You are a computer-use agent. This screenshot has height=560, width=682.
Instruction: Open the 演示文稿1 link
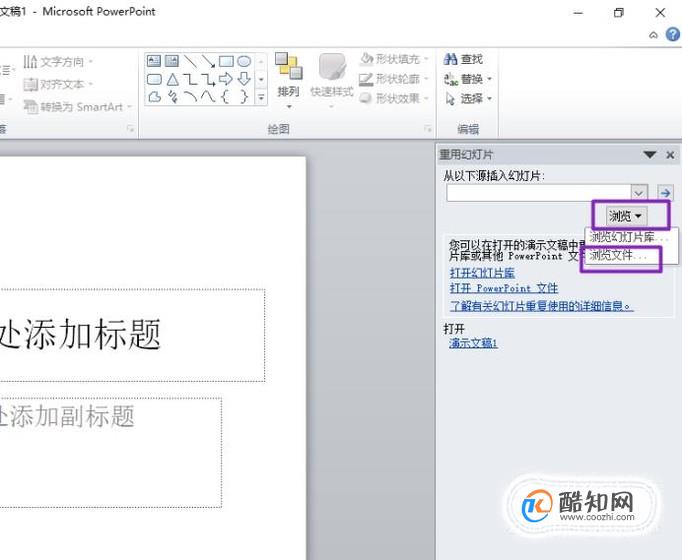[x=473, y=343]
